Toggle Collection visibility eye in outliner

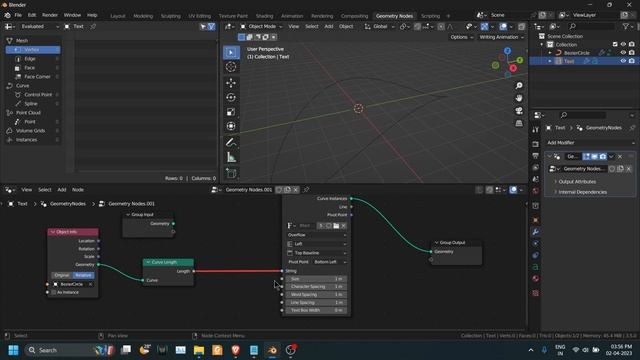coord(623,44)
